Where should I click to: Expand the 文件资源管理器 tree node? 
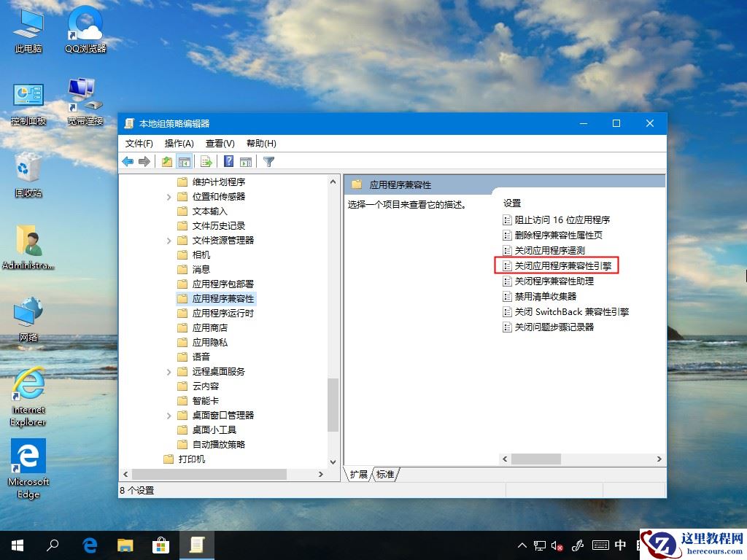(169, 240)
